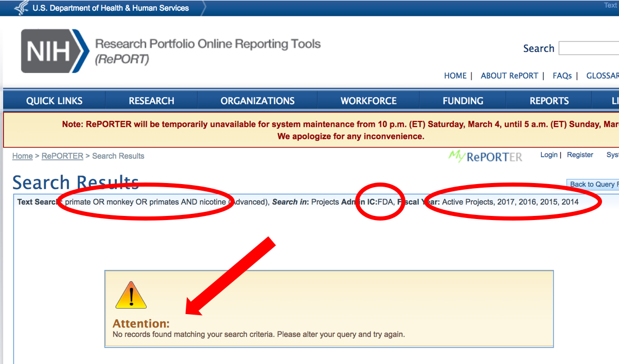Viewport: 619px width, 364px height.
Task: Click the yellow warning triangle icon
Action: click(x=131, y=295)
